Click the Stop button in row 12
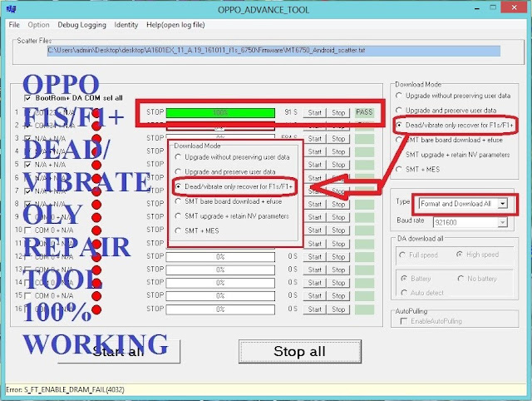Viewport: 532px width, 401px height. click(338, 257)
